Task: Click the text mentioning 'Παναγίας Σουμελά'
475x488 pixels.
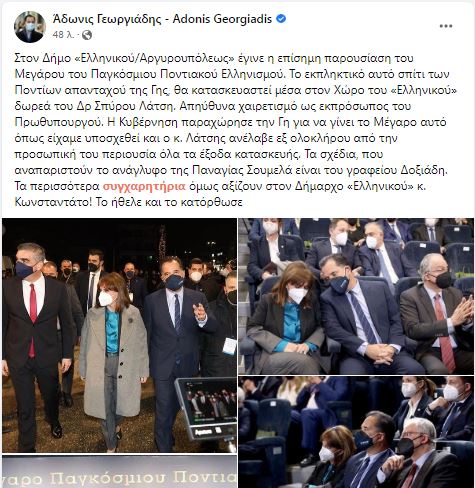Action: (x=231, y=170)
